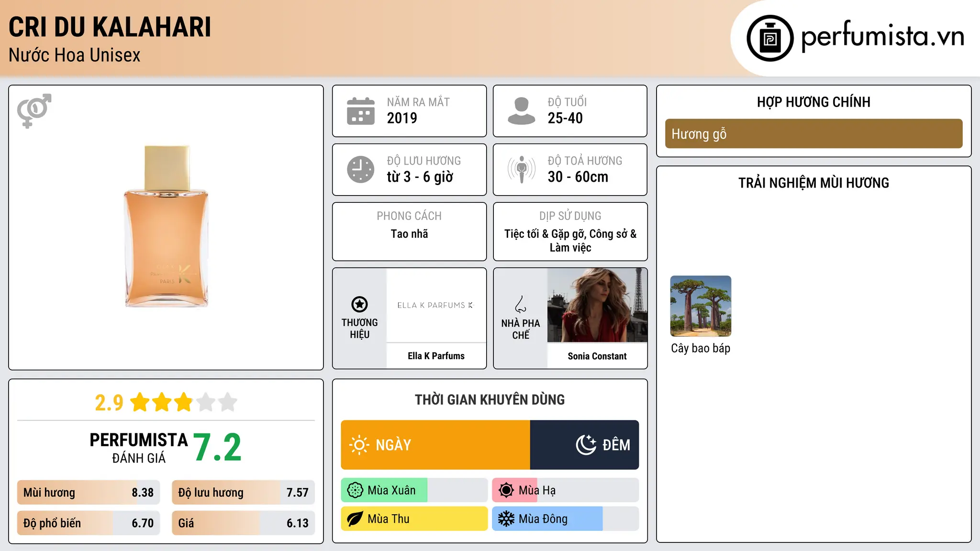The width and height of the screenshot is (980, 551).
Task: Click the PERFUMISTA ĐÁNH GIÁ label
Action: tap(139, 448)
